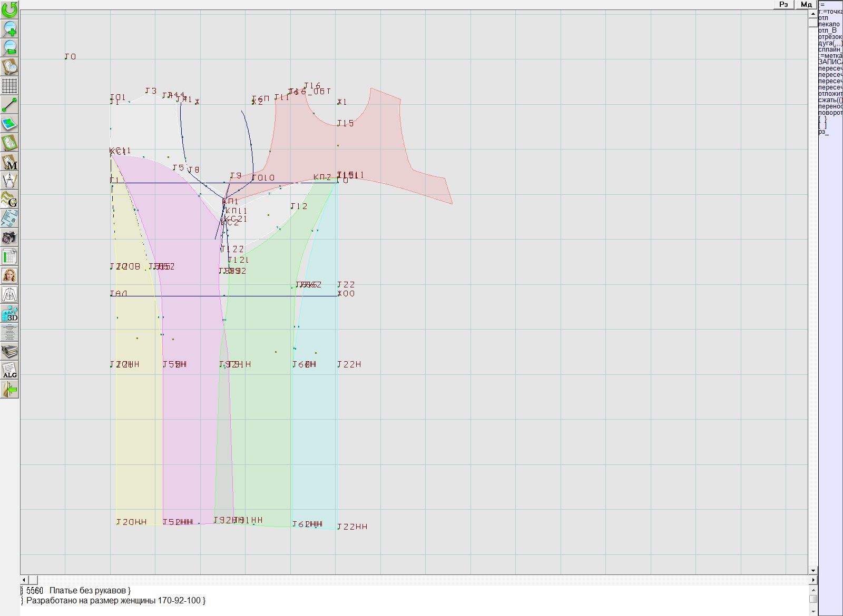Click the green refresh arrow icon
Screen dimensions: 843x616
pos(9,9)
